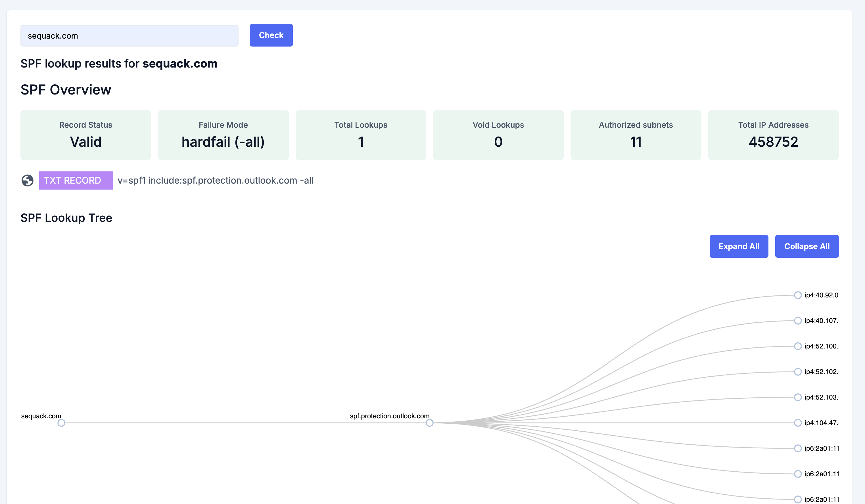Click the ip4:52.100 node circle
Screen dimensions: 865x504
pos(798,346)
